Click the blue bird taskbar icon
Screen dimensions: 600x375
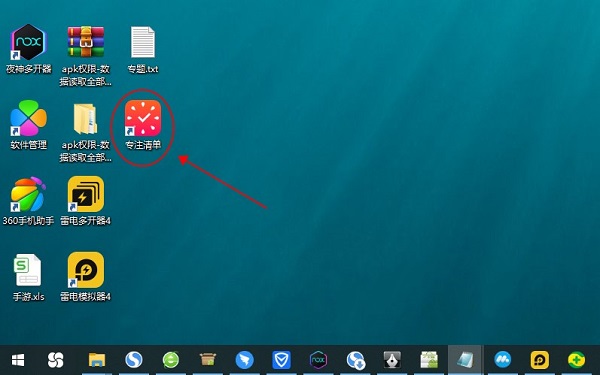pyautogui.click(x=245, y=360)
